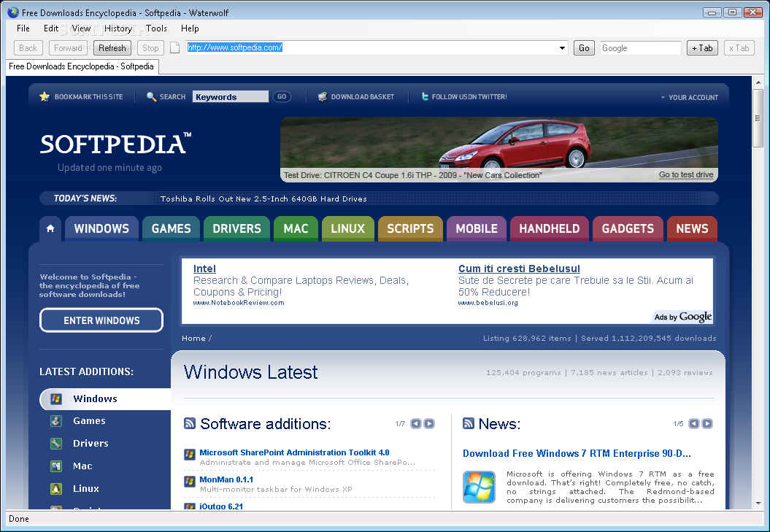Open the File menu
This screenshot has width=770, height=532.
point(23,28)
